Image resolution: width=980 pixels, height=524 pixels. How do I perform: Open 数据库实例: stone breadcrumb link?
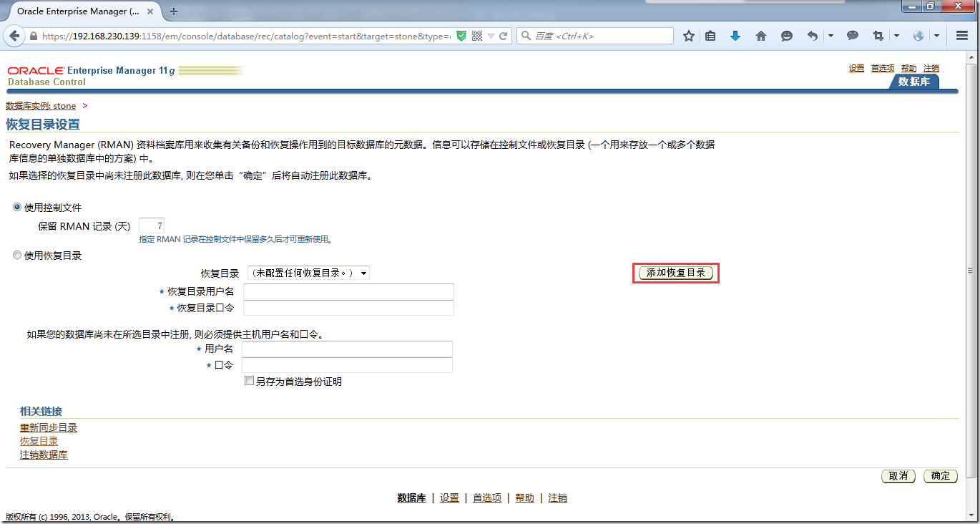click(x=41, y=106)
